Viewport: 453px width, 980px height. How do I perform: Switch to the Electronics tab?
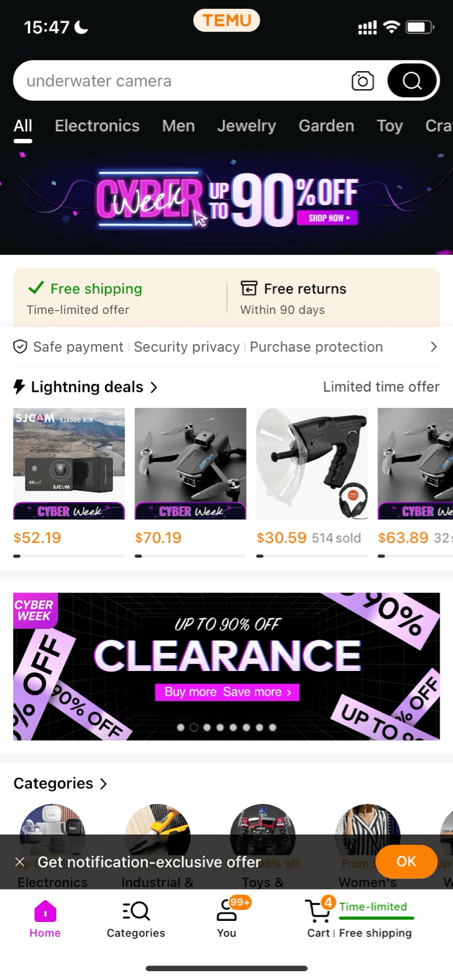97,126
